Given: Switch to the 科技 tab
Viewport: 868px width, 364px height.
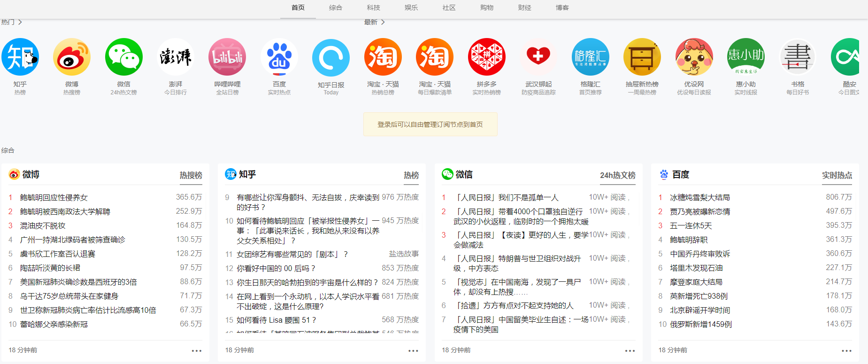Looking at the screenshot, I should coord(374,8).
